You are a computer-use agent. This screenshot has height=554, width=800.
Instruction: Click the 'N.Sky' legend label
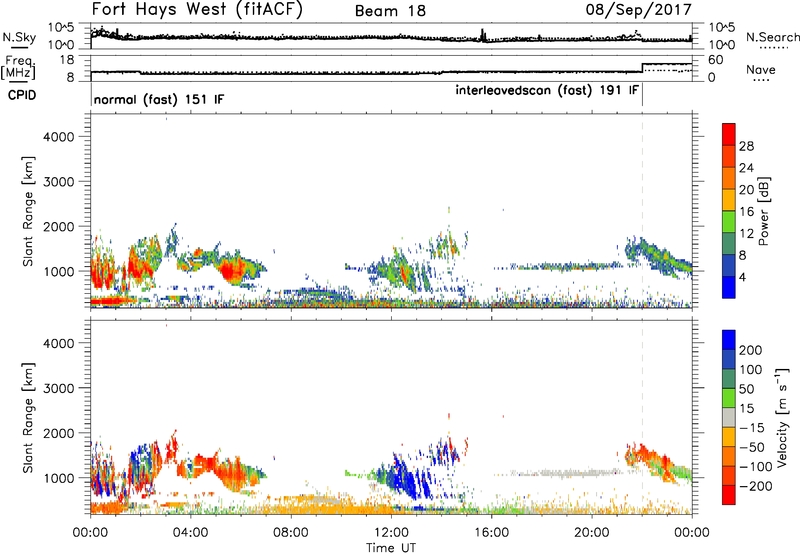pyautogui.click(x=19, y=37)
